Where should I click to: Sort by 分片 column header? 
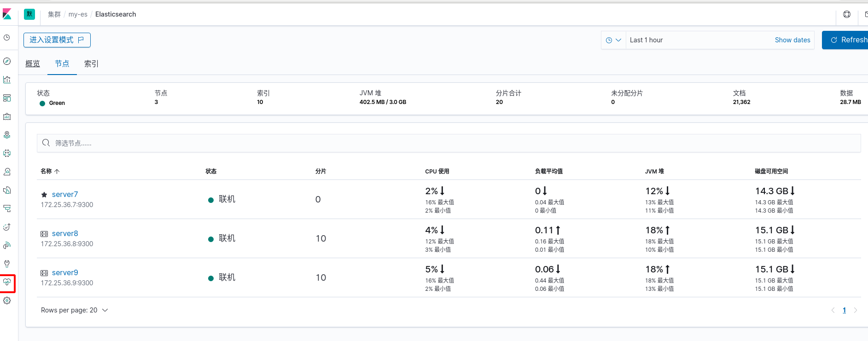(x=321, y=171)
